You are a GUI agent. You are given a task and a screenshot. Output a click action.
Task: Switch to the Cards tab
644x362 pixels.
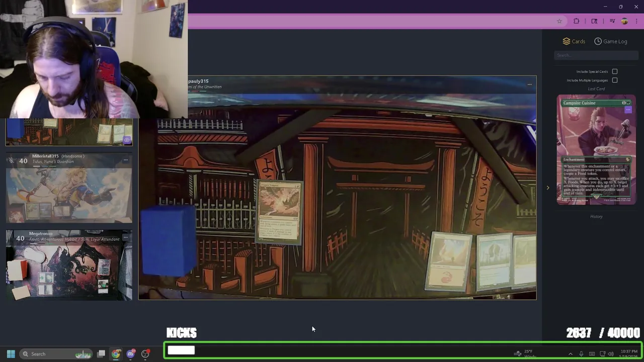point(574,41)
